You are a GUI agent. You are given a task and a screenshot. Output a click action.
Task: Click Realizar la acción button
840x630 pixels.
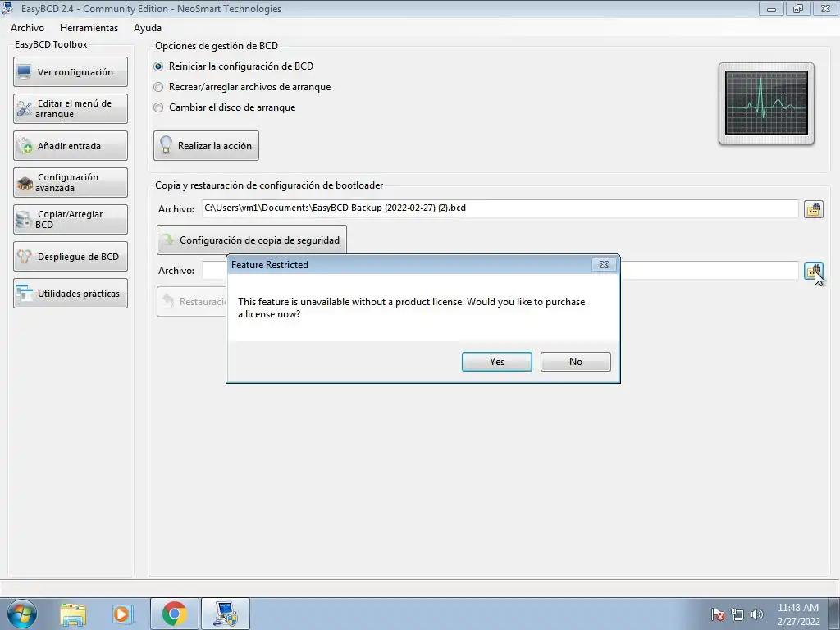coord(206,146)
